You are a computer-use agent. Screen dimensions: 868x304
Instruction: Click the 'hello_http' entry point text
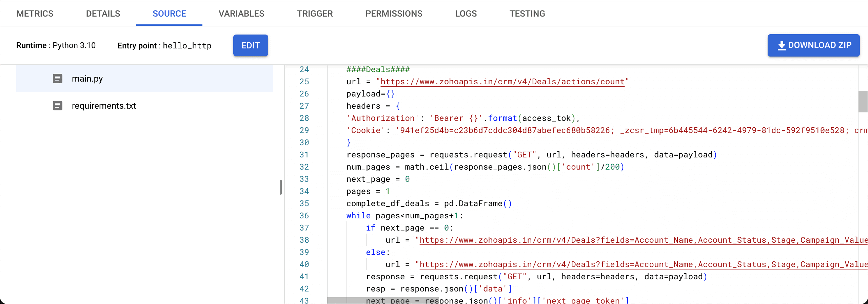(x=187, y=46)
